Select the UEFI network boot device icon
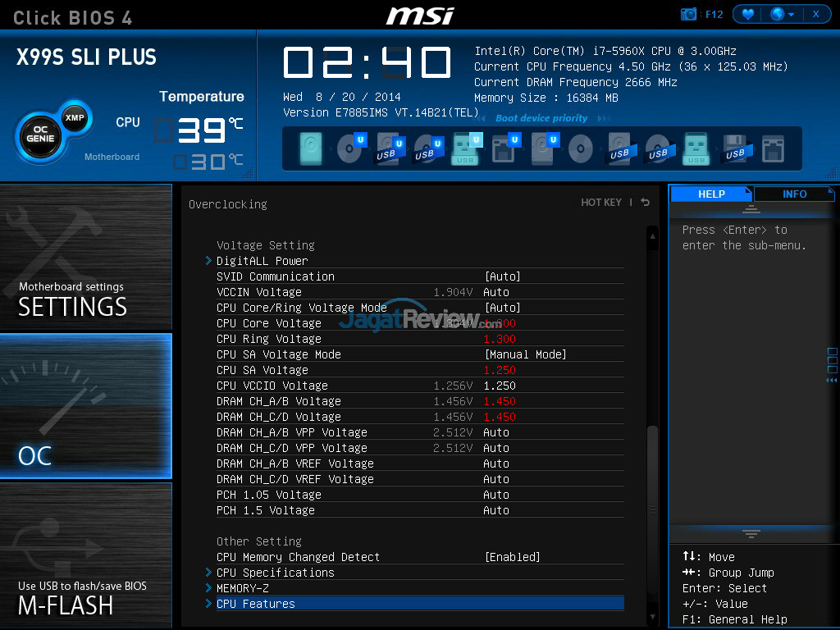Screen dimensions: 840x630 [505, 148]
